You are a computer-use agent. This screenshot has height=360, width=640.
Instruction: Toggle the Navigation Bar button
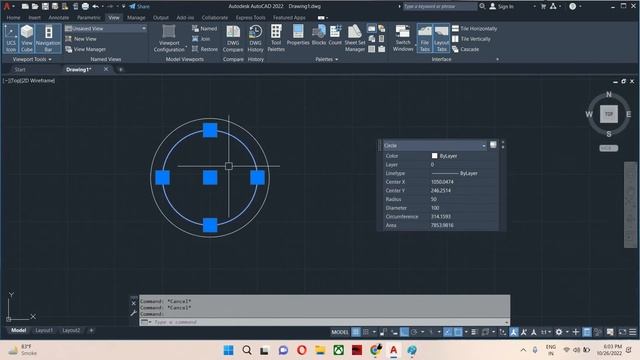coord(48,38)
